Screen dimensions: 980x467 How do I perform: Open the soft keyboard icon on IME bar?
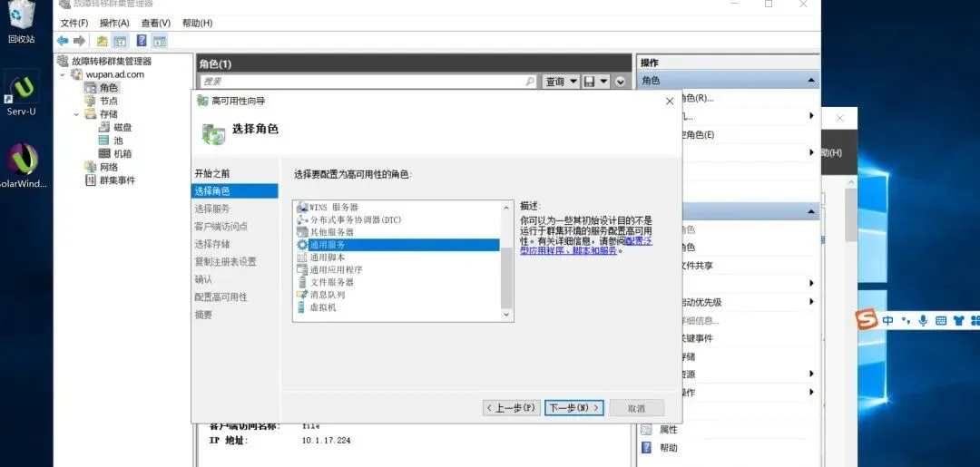pyautogui.click(x=941, y=321)
